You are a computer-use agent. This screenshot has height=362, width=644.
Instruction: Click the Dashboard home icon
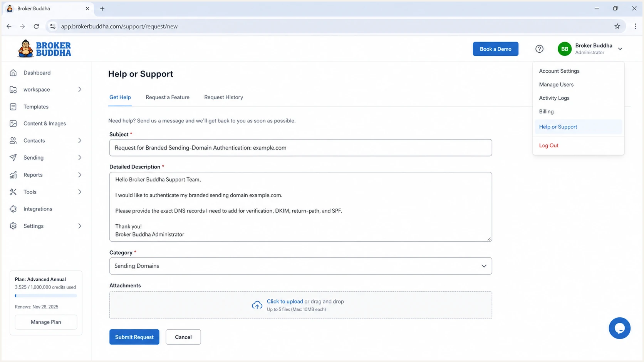click(x=13, y=73)
